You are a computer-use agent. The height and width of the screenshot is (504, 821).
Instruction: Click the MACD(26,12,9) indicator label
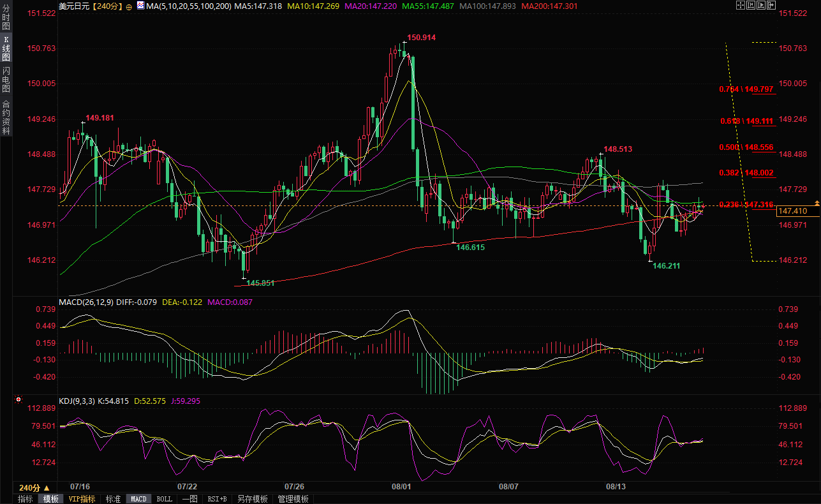[x=86, y=302]
